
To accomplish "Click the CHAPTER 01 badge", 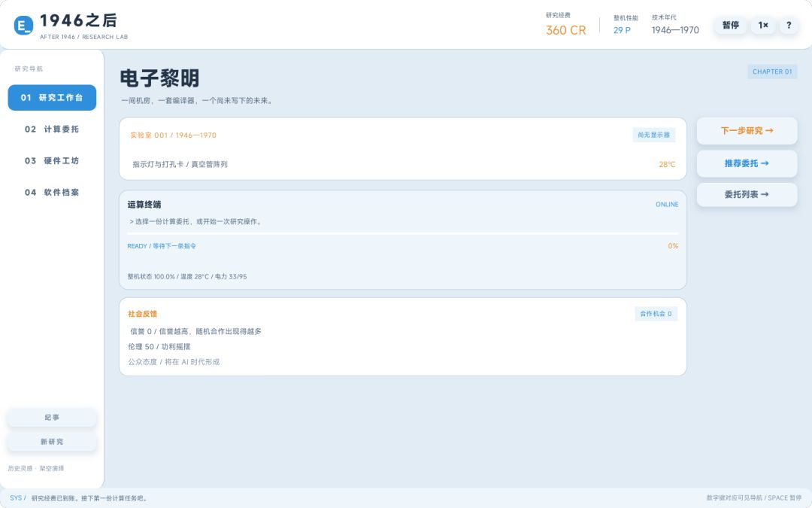I will [x=772, y=71].
